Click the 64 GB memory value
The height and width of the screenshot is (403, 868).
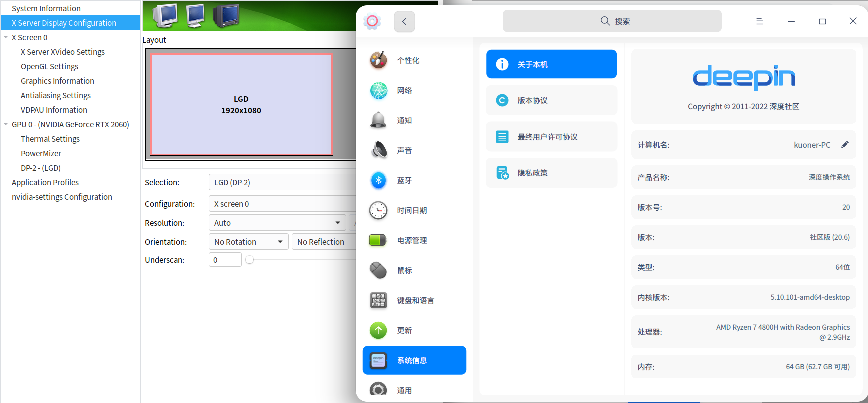(x=818, y=367)
